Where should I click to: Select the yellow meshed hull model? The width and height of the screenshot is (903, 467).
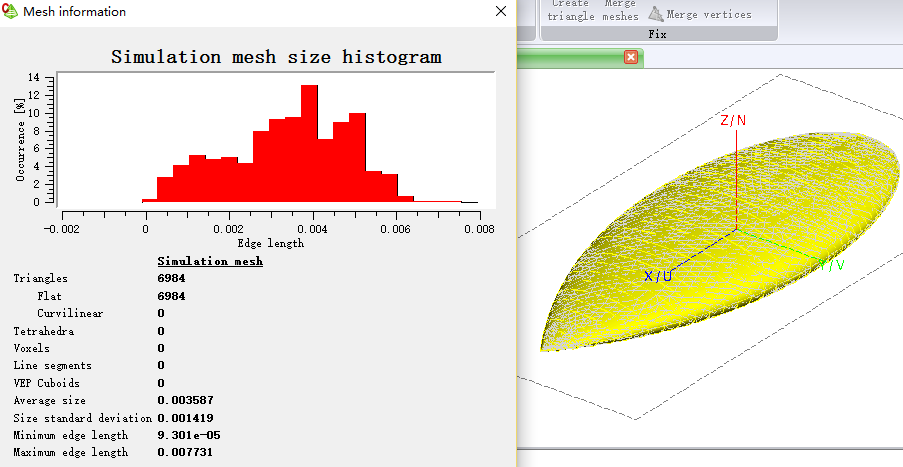coord(720,242)
